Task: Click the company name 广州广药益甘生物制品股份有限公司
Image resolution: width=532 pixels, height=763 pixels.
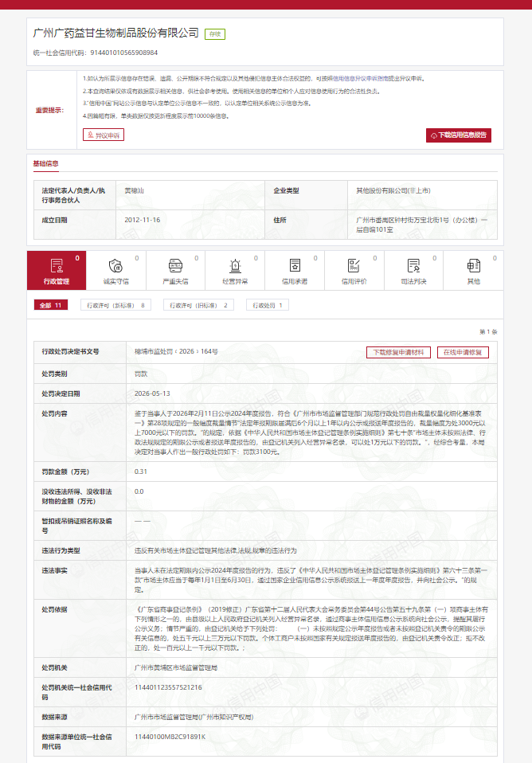Action: (x=115, y=33)
